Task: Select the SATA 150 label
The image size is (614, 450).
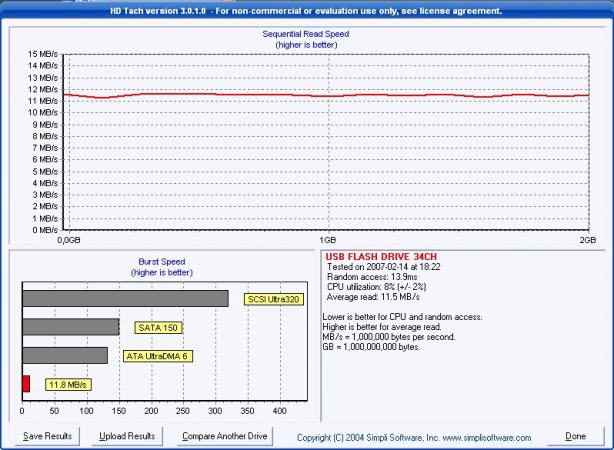Action: click(158, 327)
